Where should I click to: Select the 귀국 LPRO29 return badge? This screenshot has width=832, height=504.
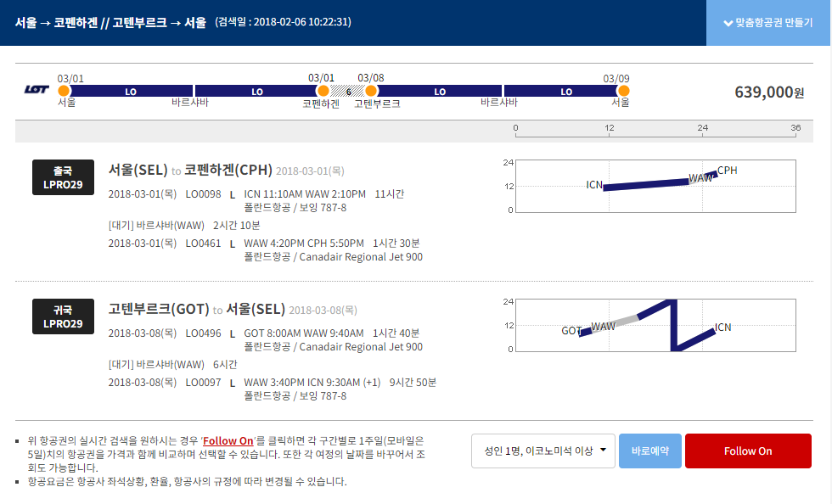(63, 316)
